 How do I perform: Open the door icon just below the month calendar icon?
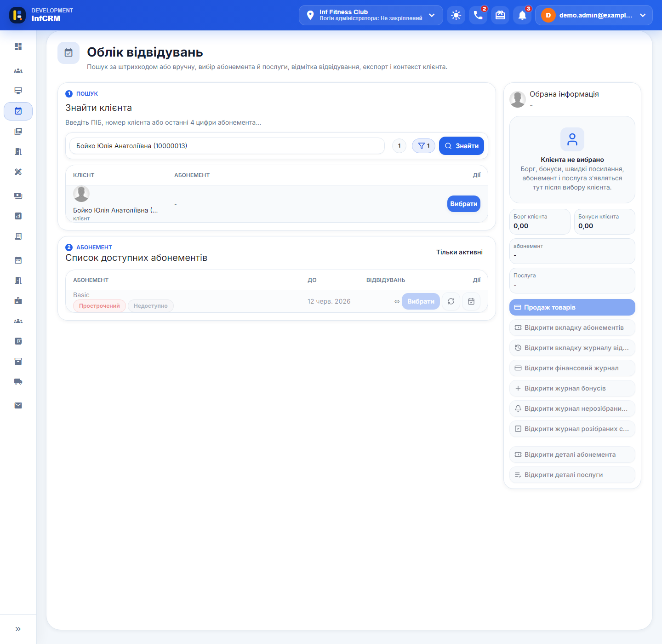18,281
